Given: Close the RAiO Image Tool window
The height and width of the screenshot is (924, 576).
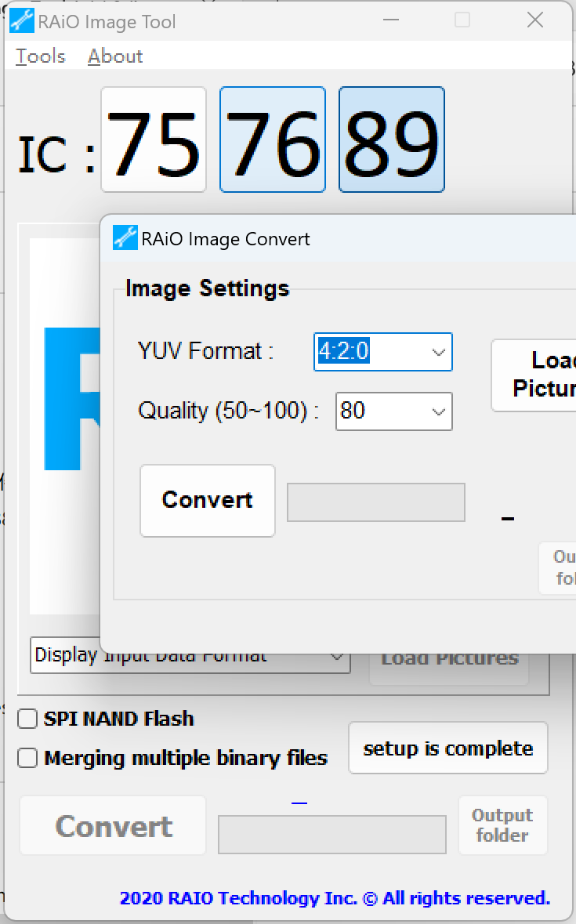Looking at the screenshot, I should (x=535, y=20).
